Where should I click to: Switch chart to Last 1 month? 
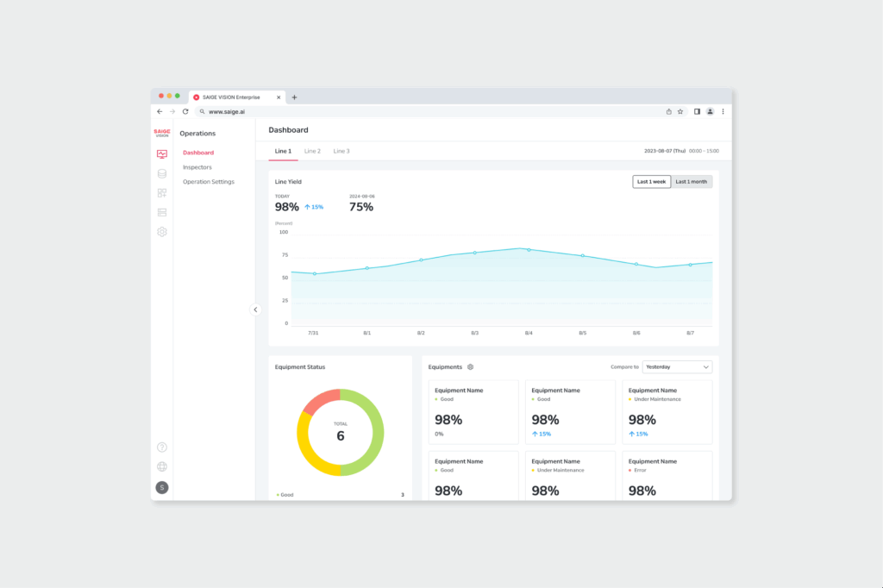pos(692,182)
